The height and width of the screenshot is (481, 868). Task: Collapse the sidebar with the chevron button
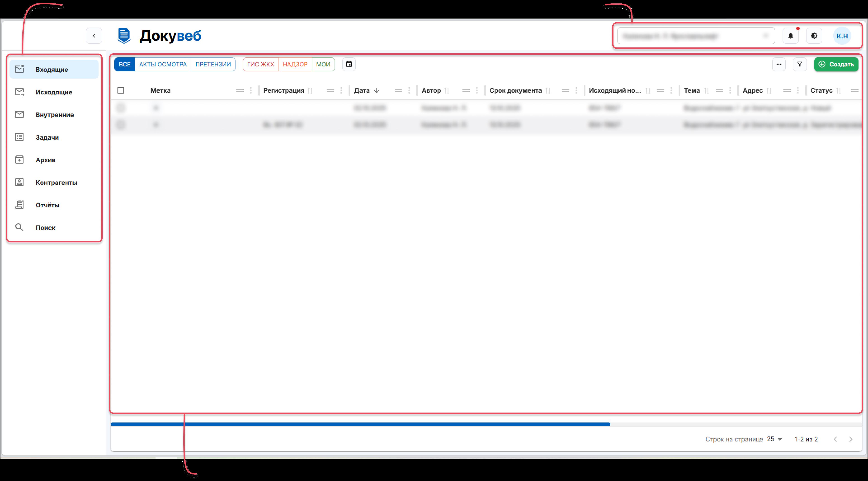point(94,36)
